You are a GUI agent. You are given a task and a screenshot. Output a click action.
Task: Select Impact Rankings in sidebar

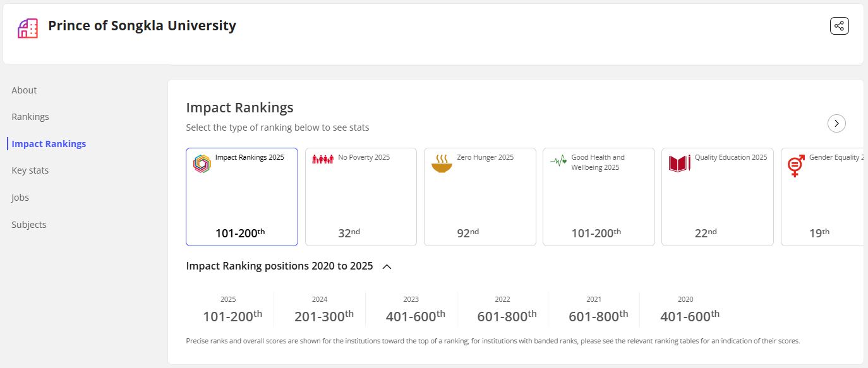click(49, 144)
